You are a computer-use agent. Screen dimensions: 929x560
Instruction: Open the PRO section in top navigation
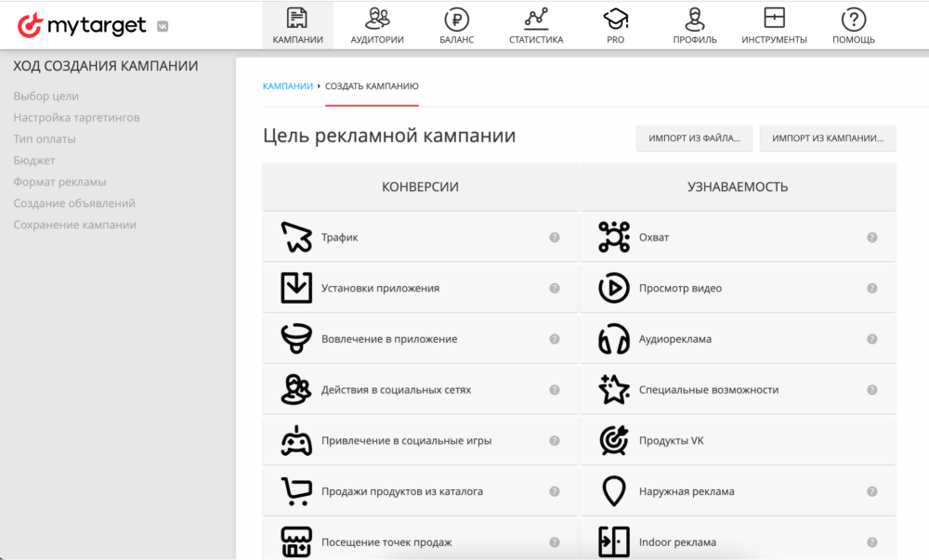click(615, 24)
